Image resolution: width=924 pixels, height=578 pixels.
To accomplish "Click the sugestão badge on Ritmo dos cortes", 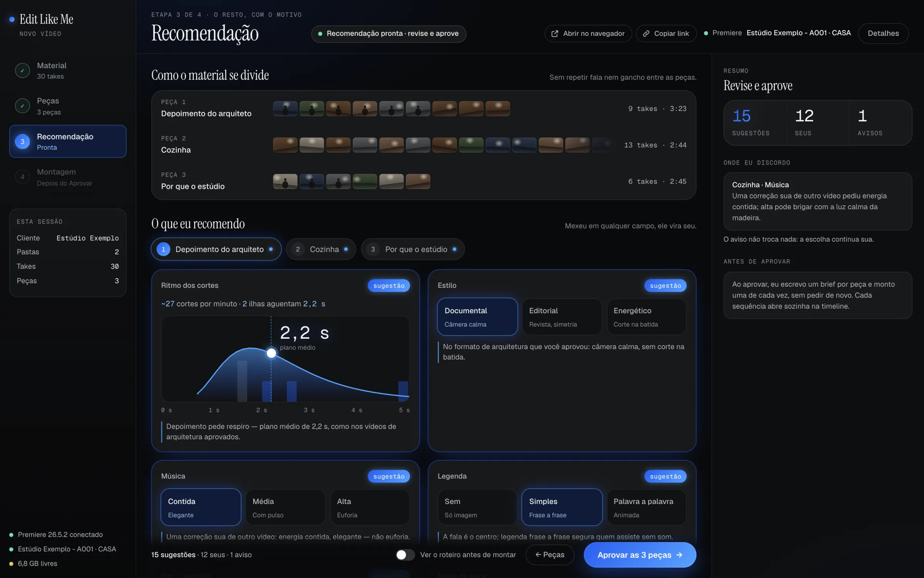I will pyautogui.click(x=389, y=286).
